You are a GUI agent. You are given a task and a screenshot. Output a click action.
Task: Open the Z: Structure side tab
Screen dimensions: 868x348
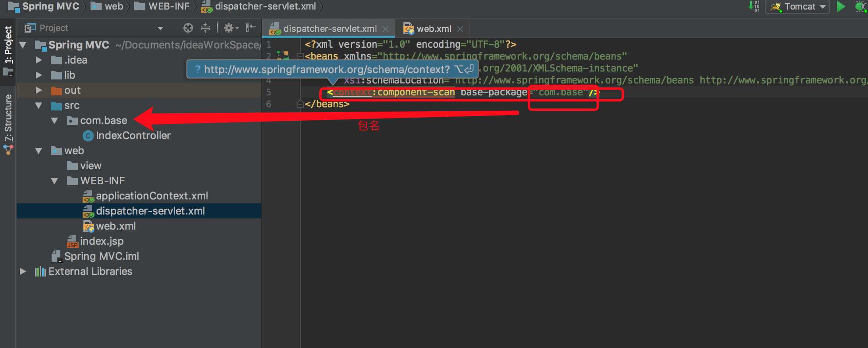8,124
